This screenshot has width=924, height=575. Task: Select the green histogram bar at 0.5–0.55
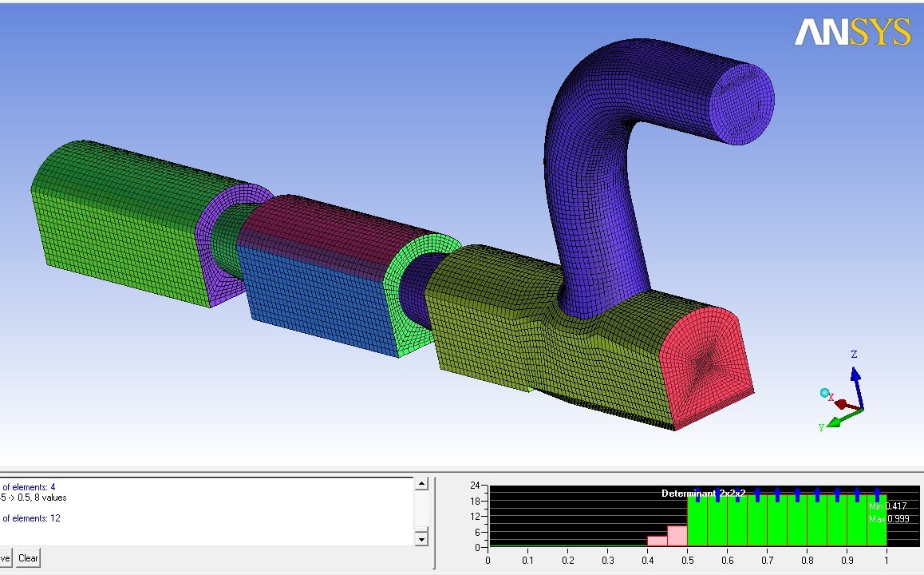[x=697, y=521]
